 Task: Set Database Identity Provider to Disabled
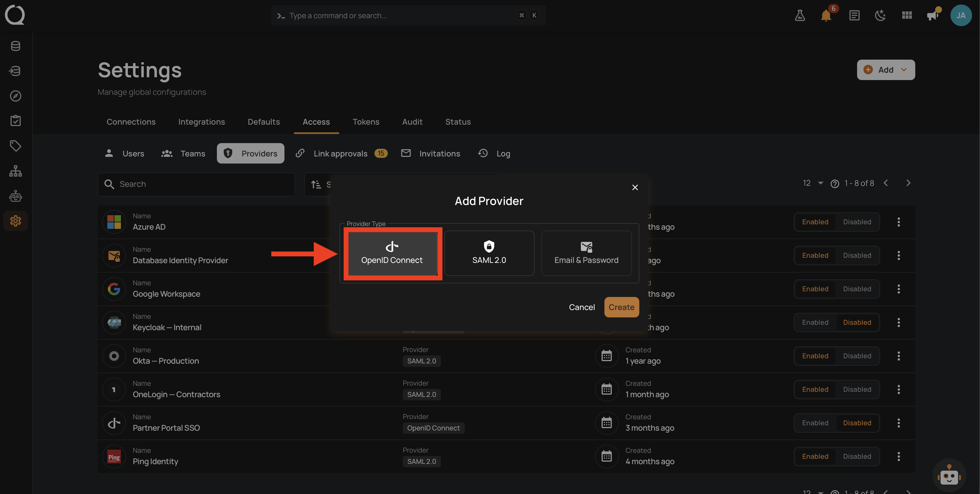857,255
